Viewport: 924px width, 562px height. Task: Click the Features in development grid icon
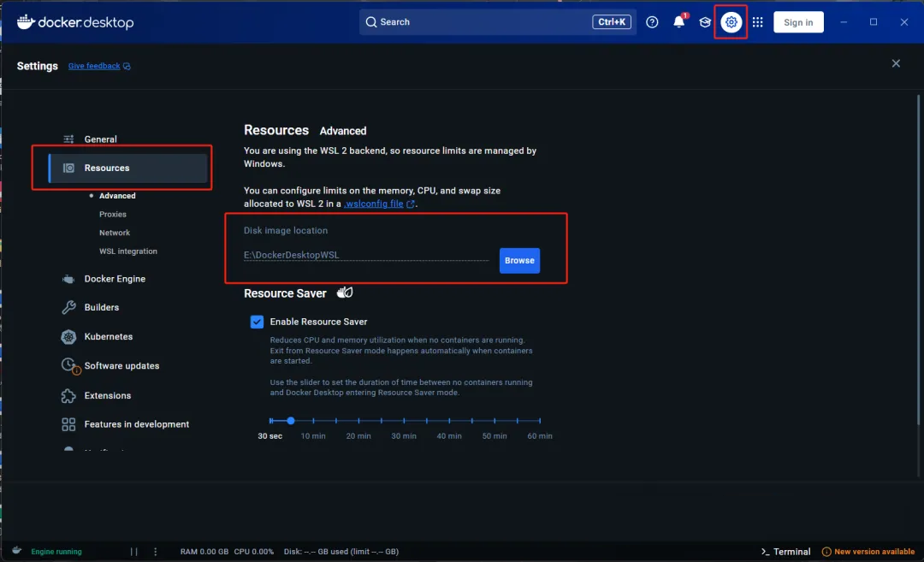click(x=68, y=424)
